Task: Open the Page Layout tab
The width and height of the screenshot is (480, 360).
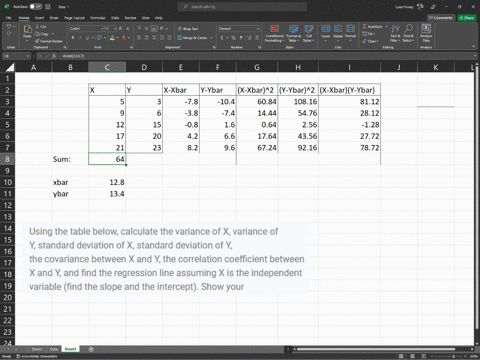Action: 74,18
